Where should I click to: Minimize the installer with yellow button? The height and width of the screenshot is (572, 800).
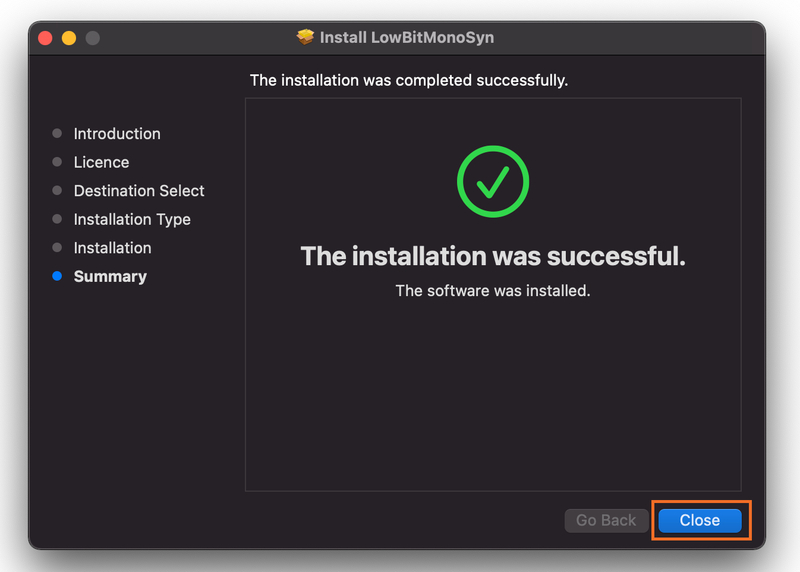click(69, 38)
